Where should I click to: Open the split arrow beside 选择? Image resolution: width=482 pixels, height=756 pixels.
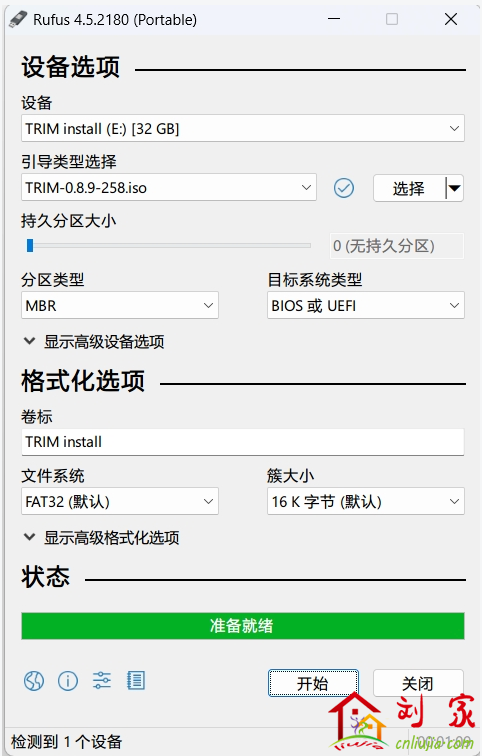click(x=455, y=188)
